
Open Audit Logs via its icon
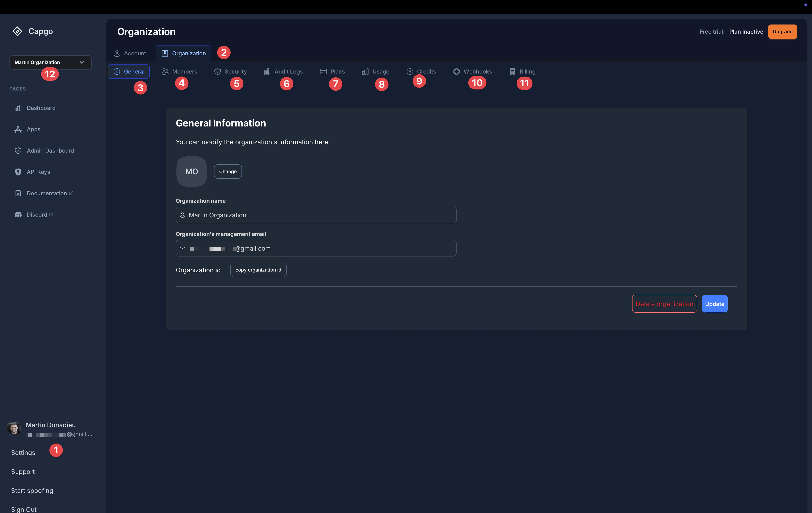(x=267, y=71)
